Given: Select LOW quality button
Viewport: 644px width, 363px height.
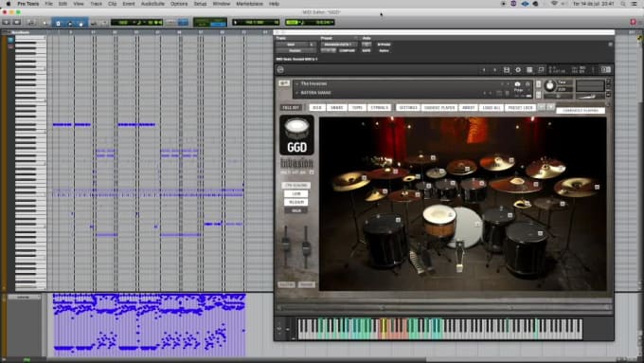Looking at the screenshot, I should pyautogui.click(x=295, y=193).
